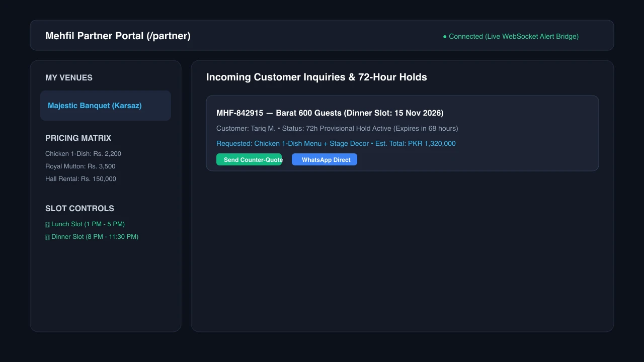Click the PRICING MATRIX heading
The width and height of the screenshot is (644, 362).
78,138
